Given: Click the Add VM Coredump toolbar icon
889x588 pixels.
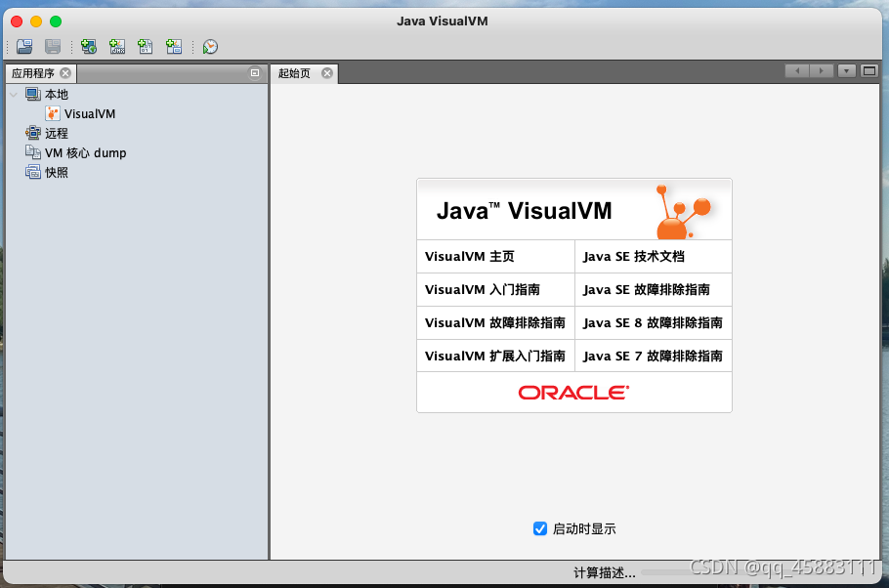Looking at the screenshot, I should pyautogui.click(x=146, y=47).
